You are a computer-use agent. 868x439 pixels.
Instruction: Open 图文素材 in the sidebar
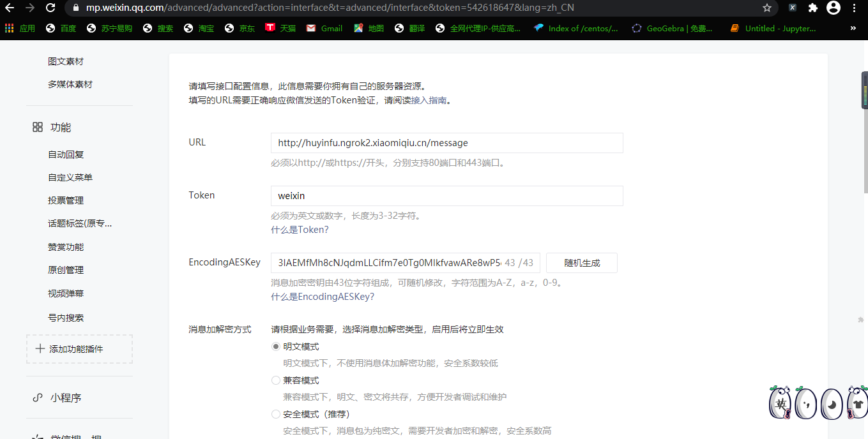click(66, 61)
